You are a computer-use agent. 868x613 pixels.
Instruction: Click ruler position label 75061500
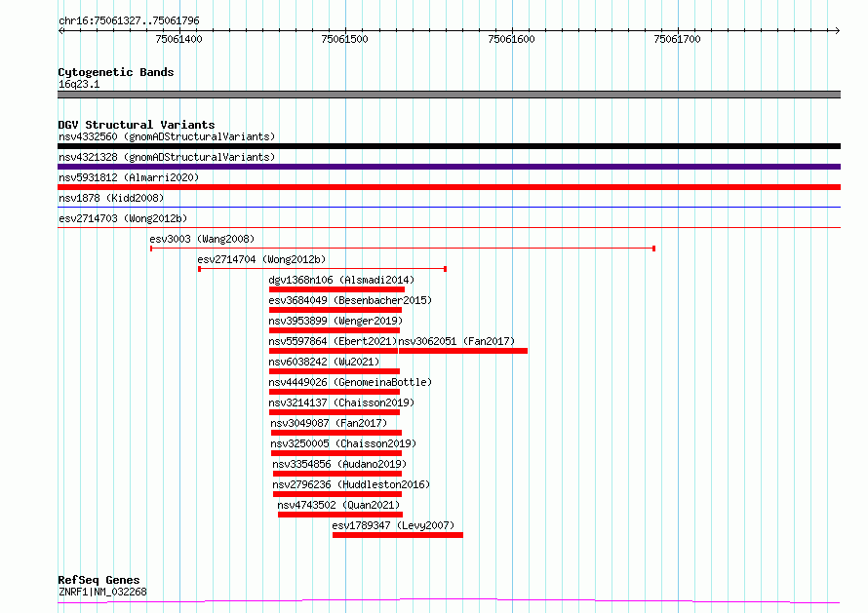344,39
